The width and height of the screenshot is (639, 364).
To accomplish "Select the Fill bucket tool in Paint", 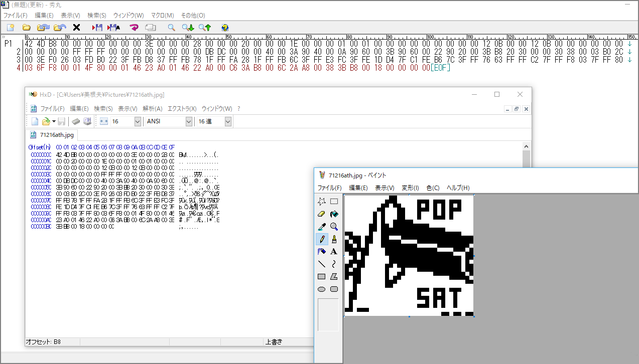I will pyautogui.click(x=334, y=214).
